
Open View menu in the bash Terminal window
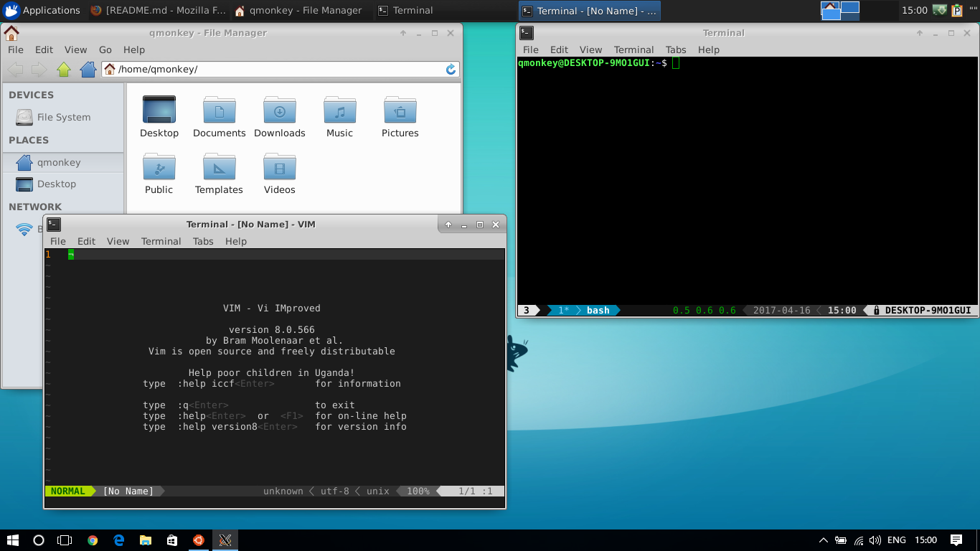coord(591,50)
